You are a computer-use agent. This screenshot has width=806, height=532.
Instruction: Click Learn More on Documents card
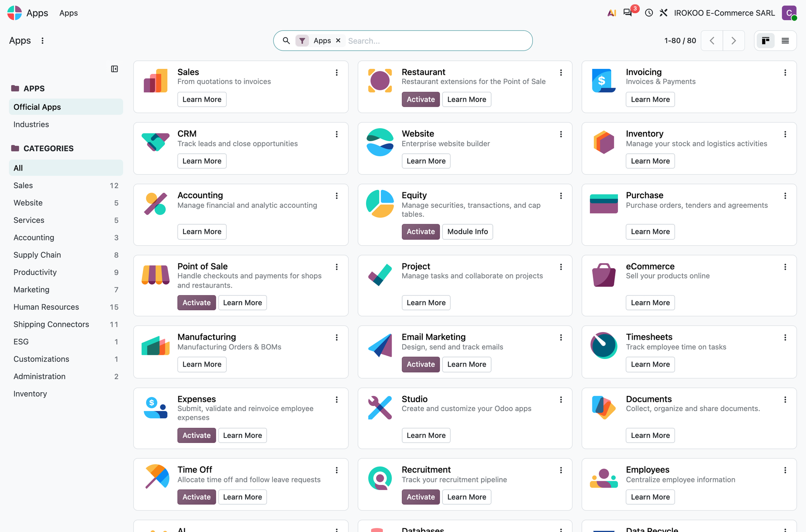point(650,435)
